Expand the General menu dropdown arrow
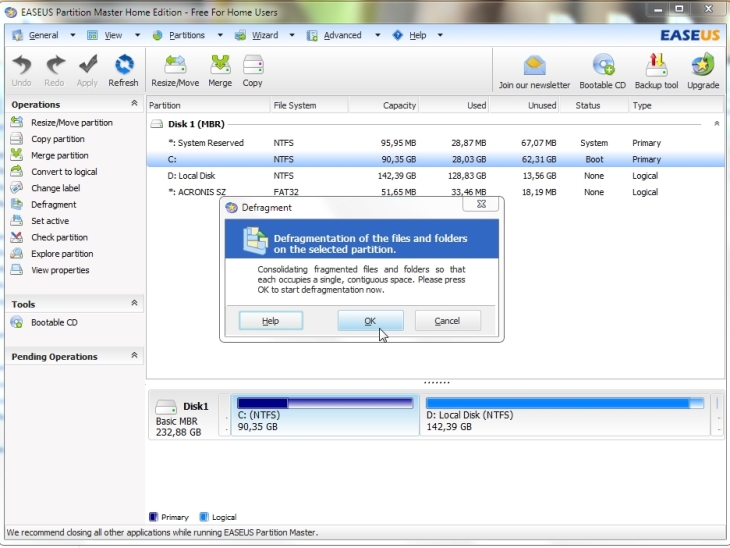 [x=73, y=35]
